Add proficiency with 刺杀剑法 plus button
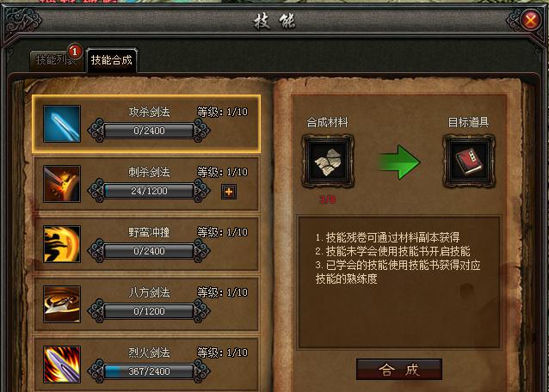 tap(229, 192)
